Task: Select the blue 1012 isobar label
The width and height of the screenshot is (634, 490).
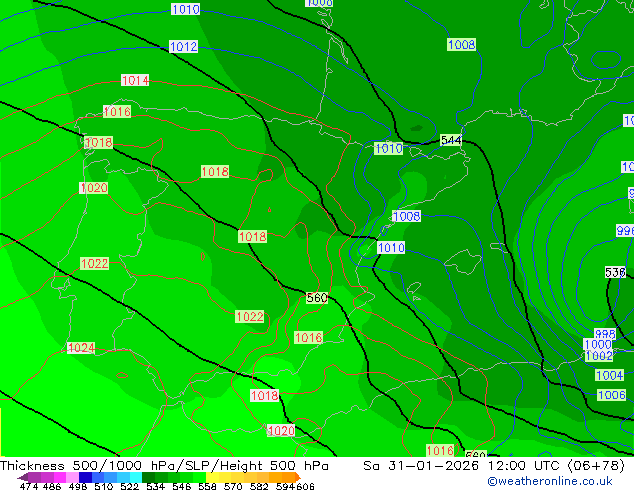Action: click(x=184, y=46)
